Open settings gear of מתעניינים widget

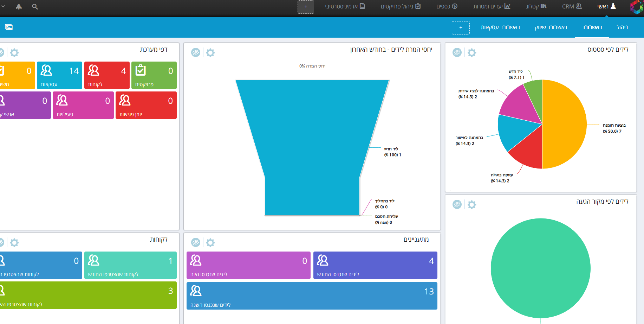coord(210,242)
